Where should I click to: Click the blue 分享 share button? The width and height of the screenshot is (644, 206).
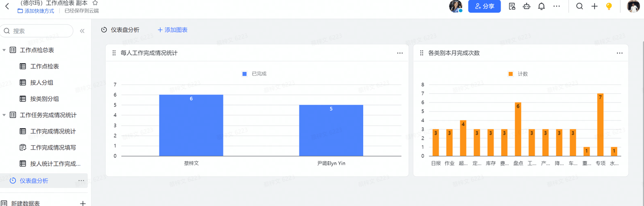484,7
